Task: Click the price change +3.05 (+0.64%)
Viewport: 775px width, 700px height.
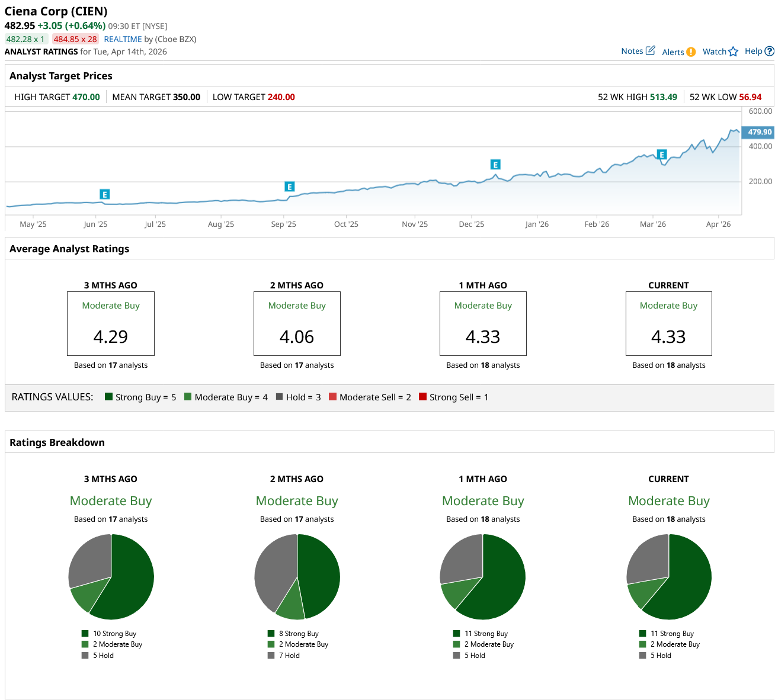Action: click(72, 25)
